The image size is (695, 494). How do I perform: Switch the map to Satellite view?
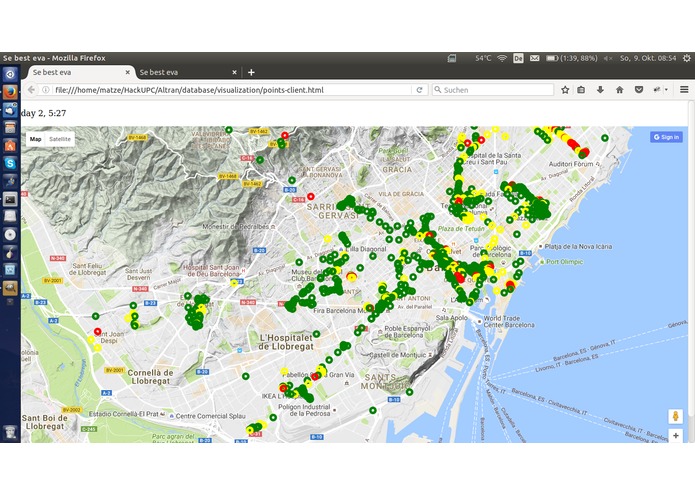point(60,139)
